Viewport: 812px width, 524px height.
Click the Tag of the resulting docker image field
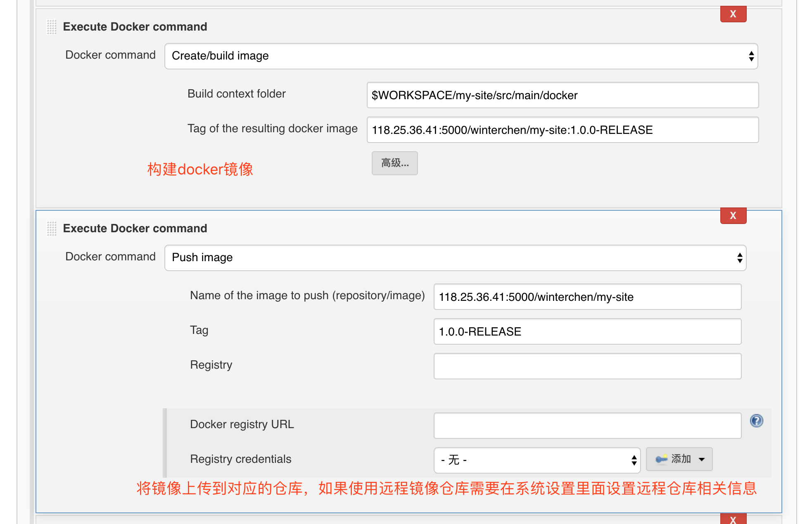click(563, 130)
